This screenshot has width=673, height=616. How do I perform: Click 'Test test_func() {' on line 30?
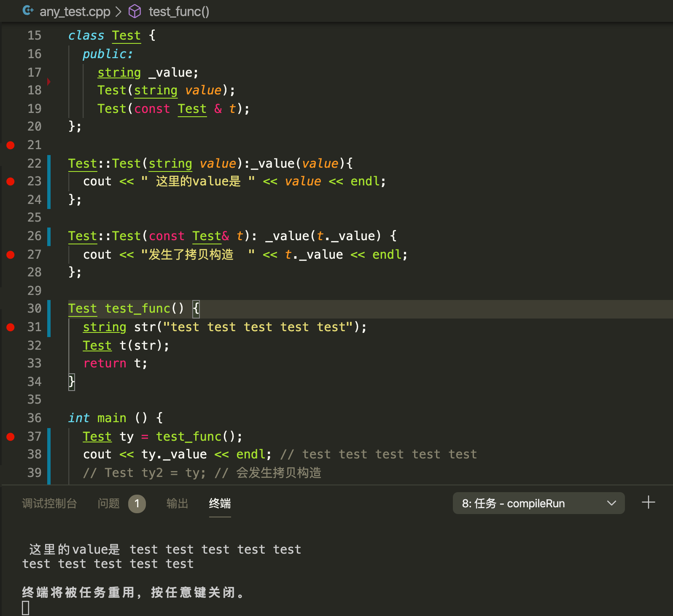coord(134,308)
